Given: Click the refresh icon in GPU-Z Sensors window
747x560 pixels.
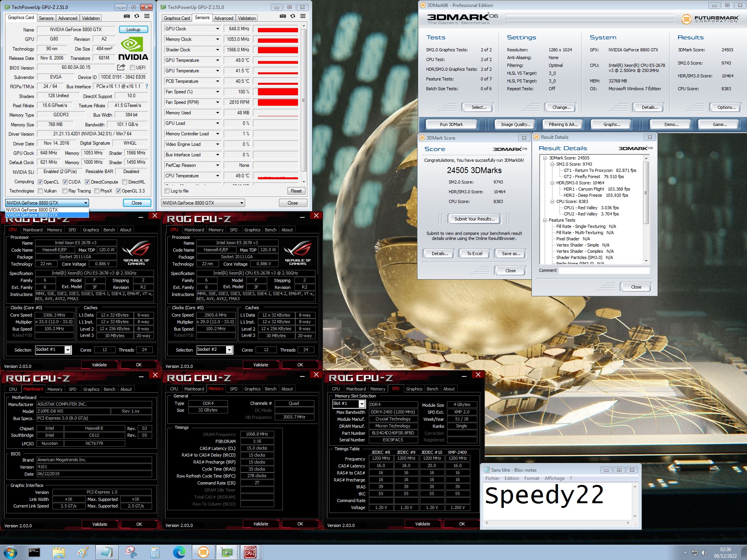Looking at the screenshot, I should point(293,16).
